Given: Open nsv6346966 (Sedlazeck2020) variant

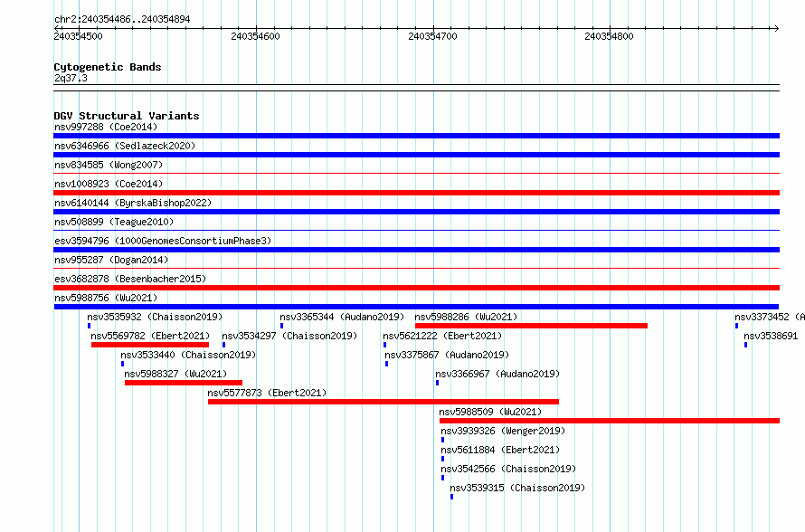Looking at the screenshot, I should click(x=125, y=146).
